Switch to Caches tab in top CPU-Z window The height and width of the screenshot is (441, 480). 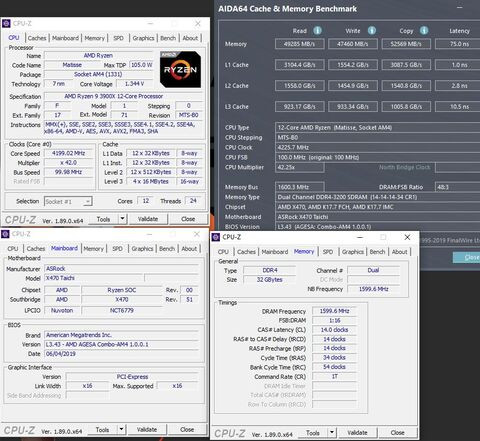coord(37,38)
